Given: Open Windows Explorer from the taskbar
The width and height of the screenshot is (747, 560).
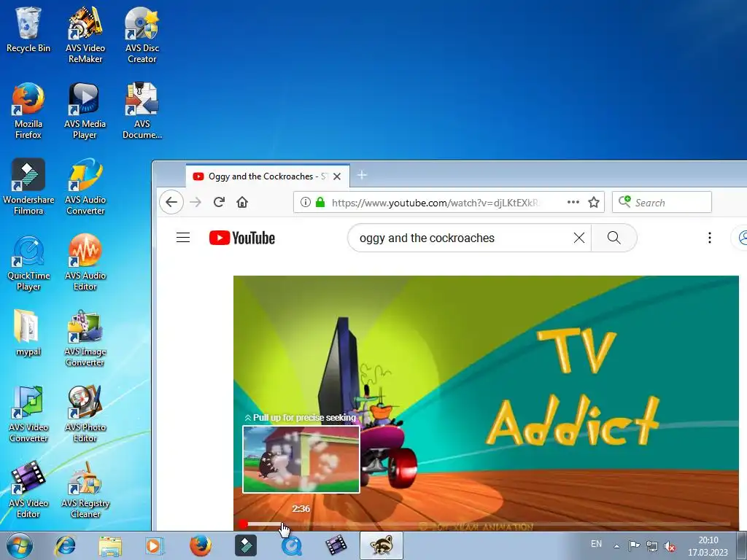Looking at the screenshot, I should coord(110,545).
